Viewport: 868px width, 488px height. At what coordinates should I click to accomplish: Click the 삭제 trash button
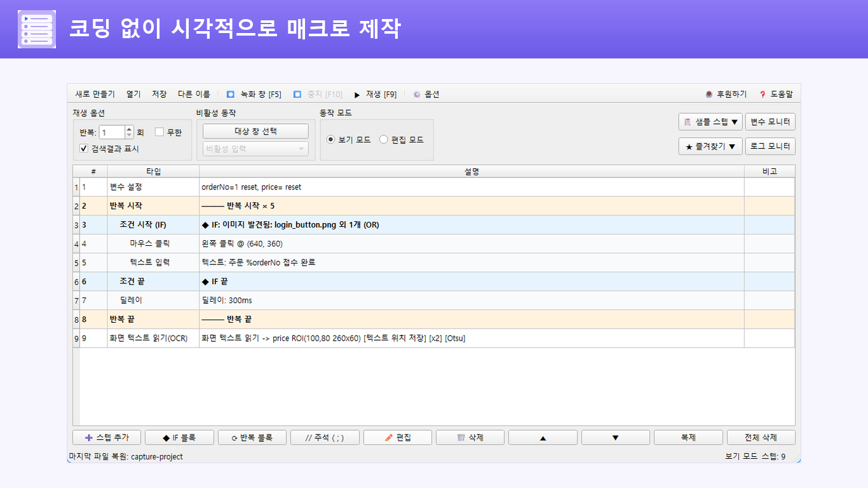[470, 437]
